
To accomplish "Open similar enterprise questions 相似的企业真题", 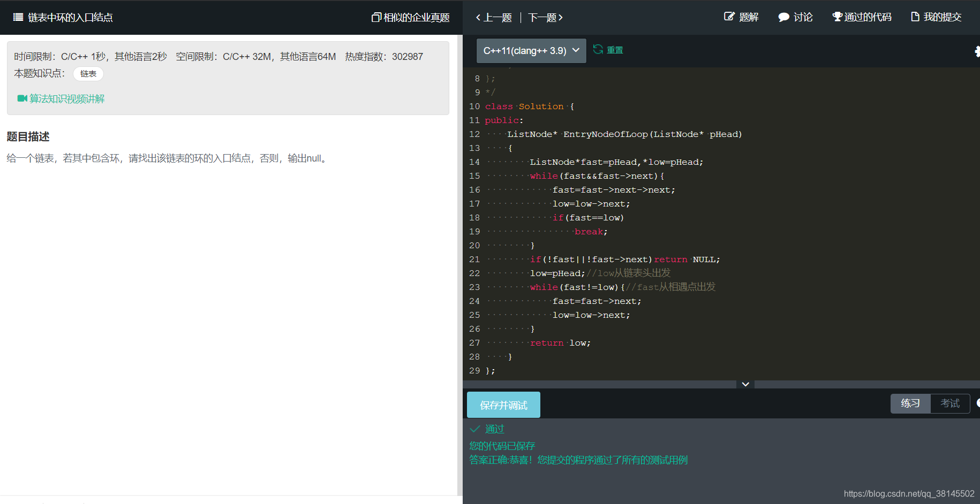I will (x=411, y=17).
